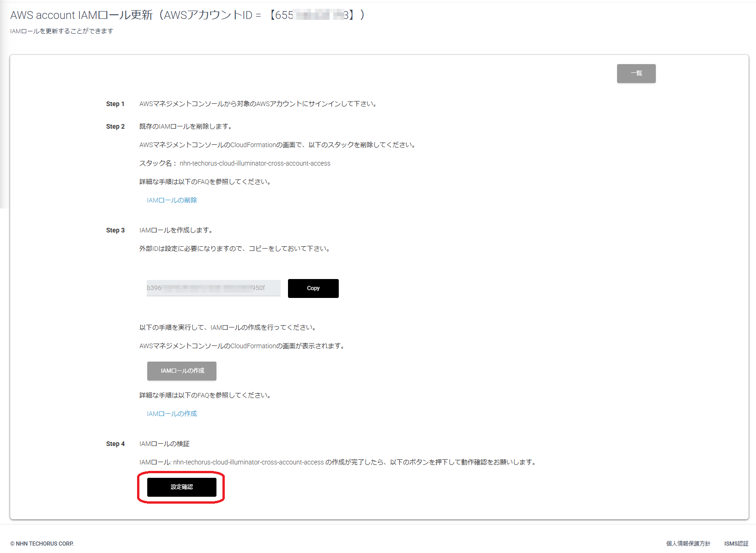Select the external ID text field
Screen dimensions: 756x553
tap(213, 288)
